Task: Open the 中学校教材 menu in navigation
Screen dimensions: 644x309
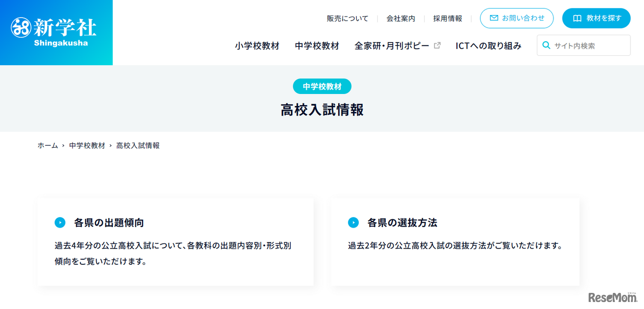Action: [317, 46]
